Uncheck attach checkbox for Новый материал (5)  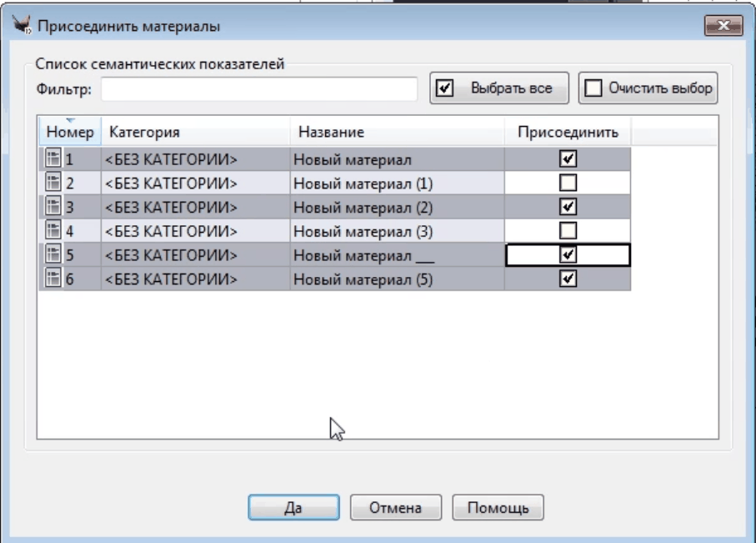(x=569, y=279)
